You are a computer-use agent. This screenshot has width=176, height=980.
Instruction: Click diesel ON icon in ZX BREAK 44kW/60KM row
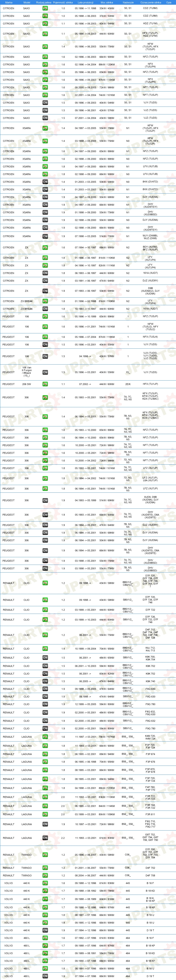click(45, 309)
